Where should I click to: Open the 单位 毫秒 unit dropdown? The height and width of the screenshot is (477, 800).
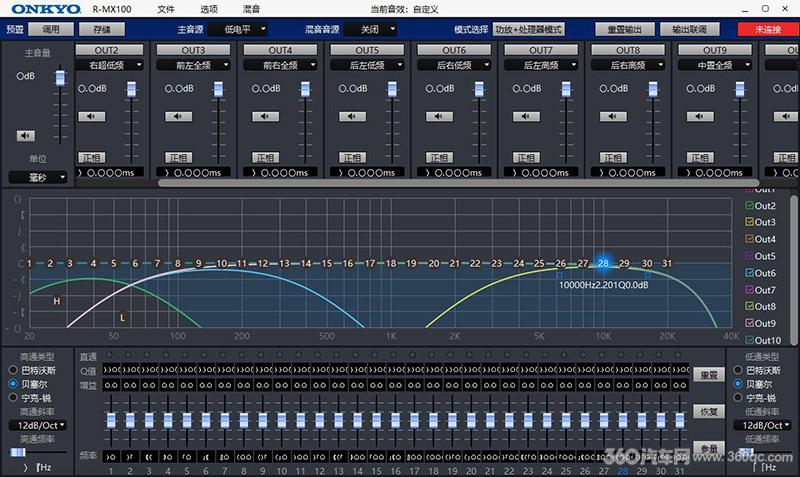click(38, 178)
